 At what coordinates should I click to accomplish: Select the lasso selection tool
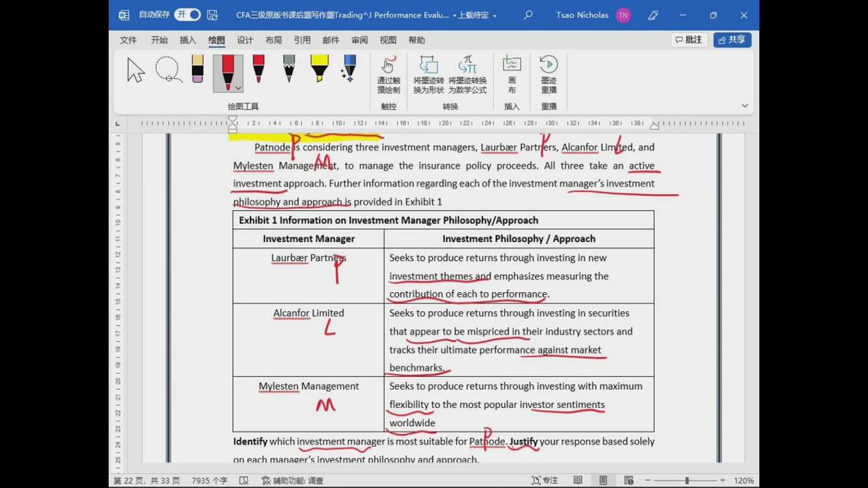(168, 70)
